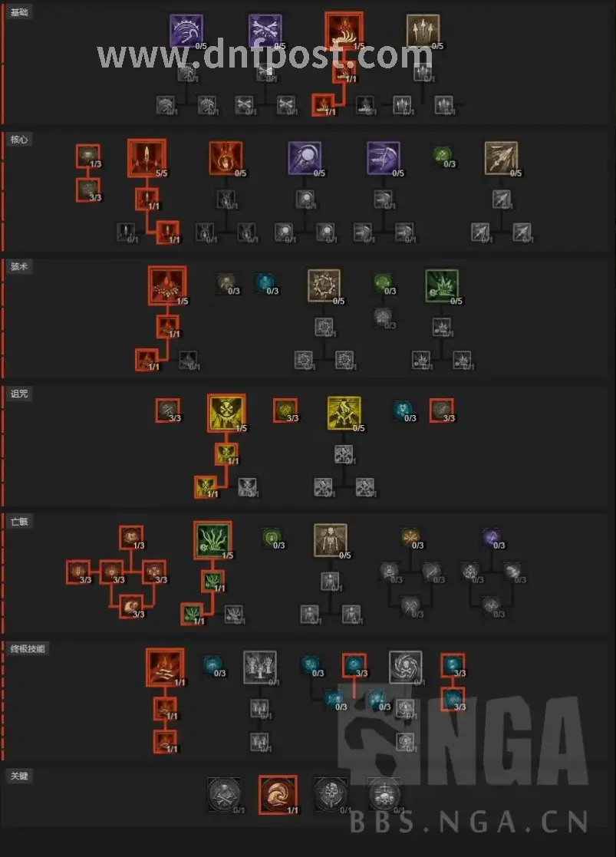Open the 核心 section label
The height and width of the screenshot is (857, 616).
pos(19,140)
